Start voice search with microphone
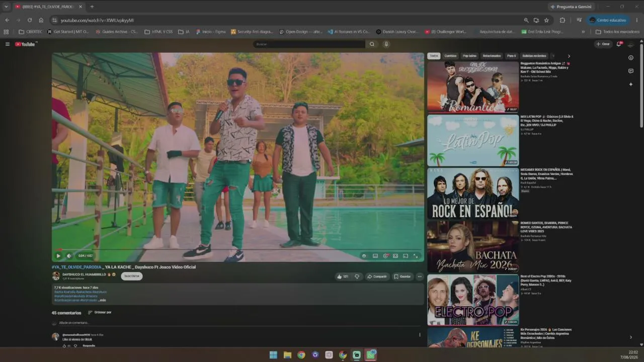The image size is (644, 362). click(x=386, y=44)
